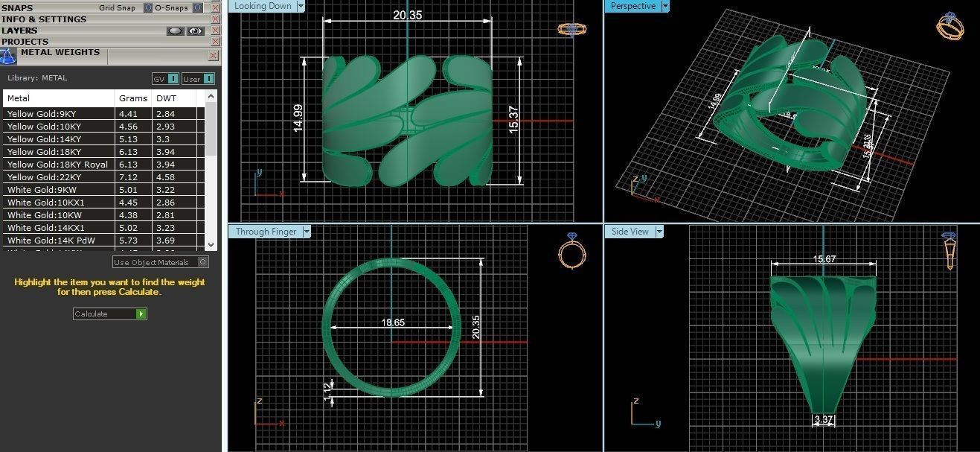Click the axis gizmo in Through Finger viewport
The width and height of the screenshot is (980, 452).
pos(268,412)
